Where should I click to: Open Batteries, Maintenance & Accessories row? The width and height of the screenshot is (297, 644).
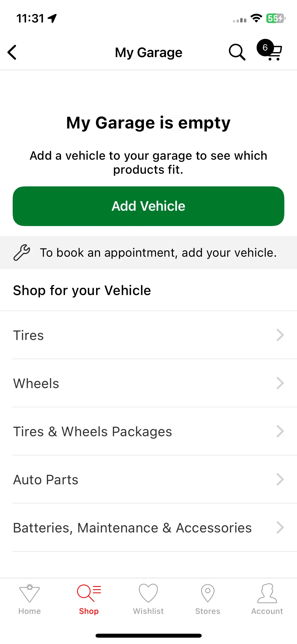(148, 527)
